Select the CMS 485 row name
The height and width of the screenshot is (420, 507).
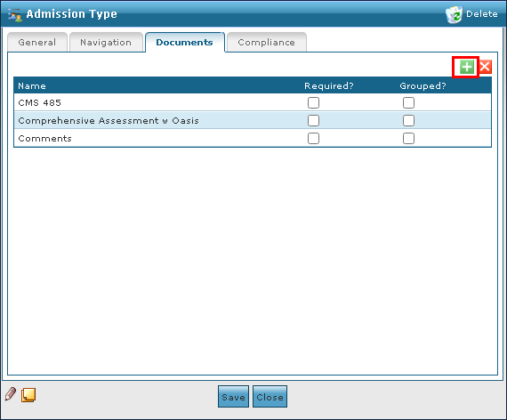pos(39,103)
